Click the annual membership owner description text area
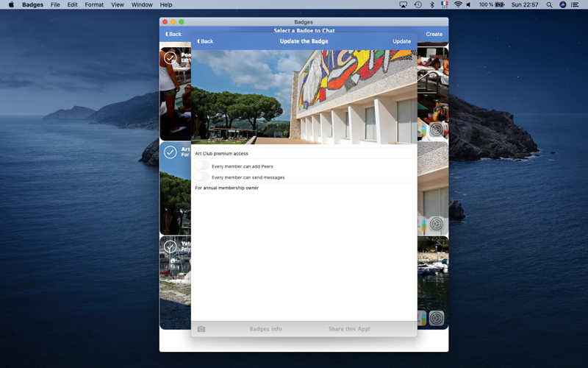Image resolution: width=588 pixels, height=368 pixels. (x=304, y=252)
